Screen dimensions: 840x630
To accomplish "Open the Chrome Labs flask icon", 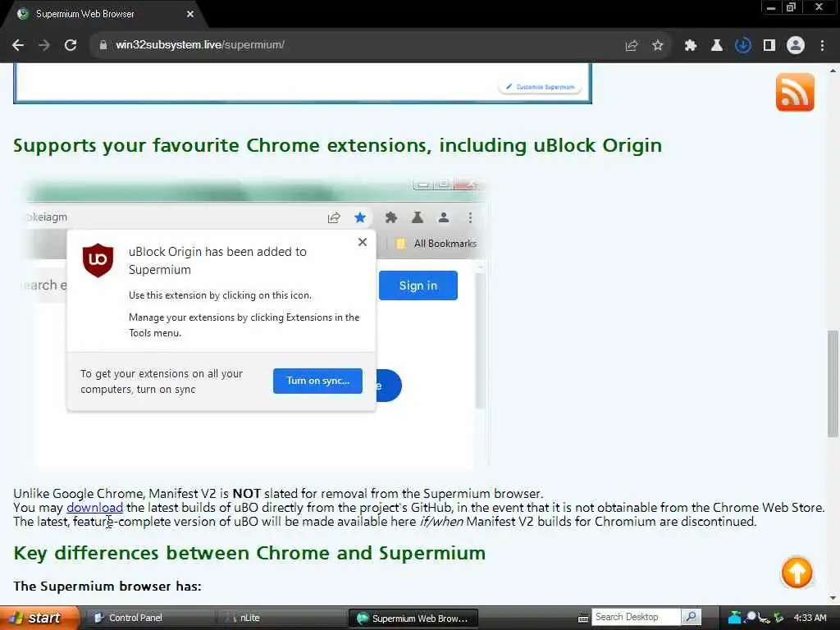I will point(716,46).
